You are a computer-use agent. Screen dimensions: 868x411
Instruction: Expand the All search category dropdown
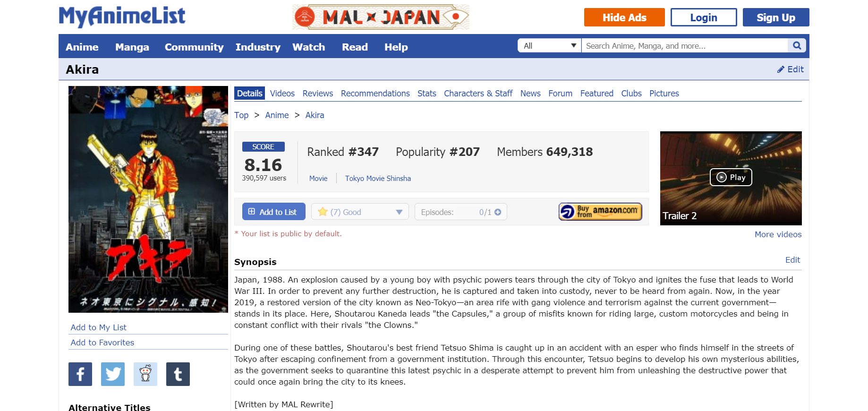(x=550, y=46)
